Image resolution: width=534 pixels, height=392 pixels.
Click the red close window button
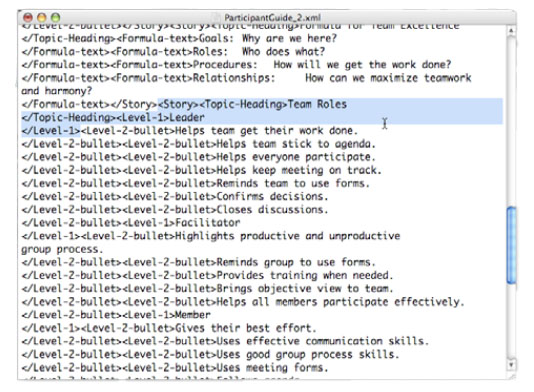(28, 17)
